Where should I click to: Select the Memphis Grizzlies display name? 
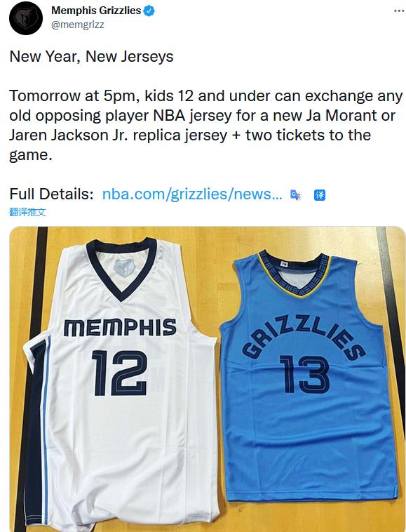click(96, 11)
